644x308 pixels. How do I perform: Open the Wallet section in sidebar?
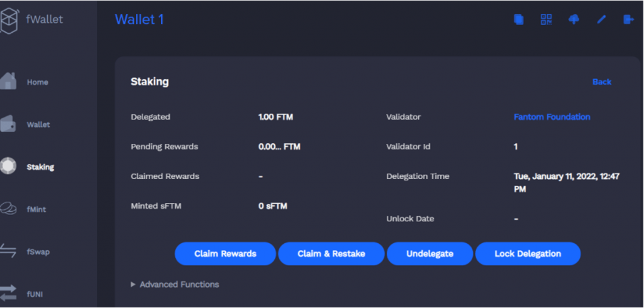[38, 124]
